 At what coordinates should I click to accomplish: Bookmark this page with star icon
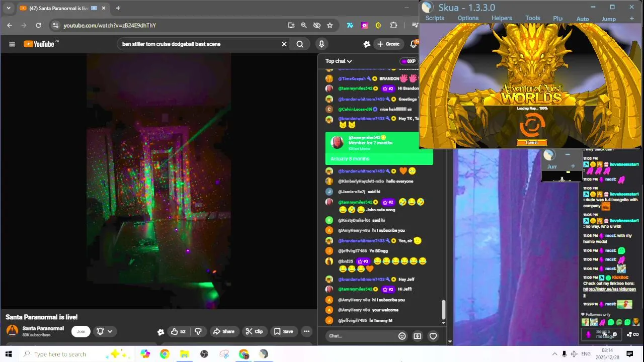click(330, 25)
